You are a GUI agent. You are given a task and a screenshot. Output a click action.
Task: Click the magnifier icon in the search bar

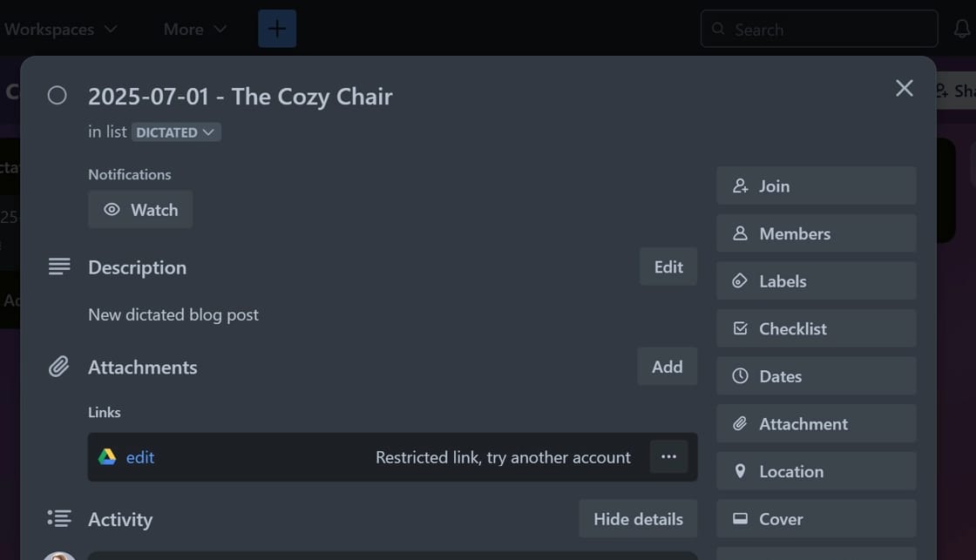(x=717, y=29)
